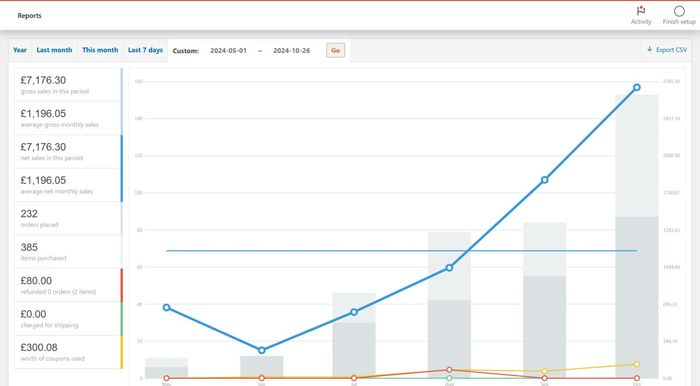
Task: Open the Last 7 days tab
Action: tap(145, 50)
